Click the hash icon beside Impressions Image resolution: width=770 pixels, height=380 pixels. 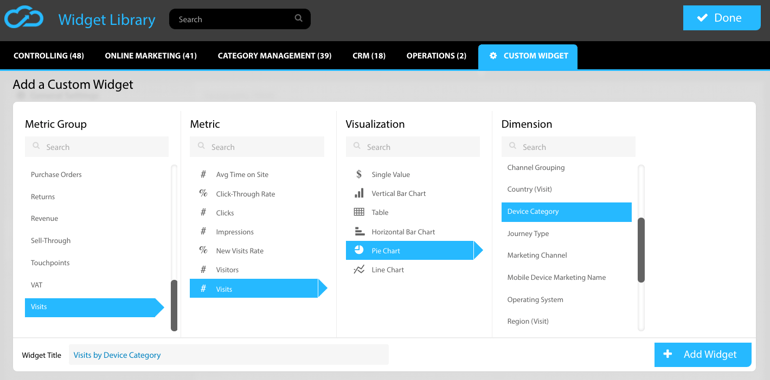click(203, 232)
